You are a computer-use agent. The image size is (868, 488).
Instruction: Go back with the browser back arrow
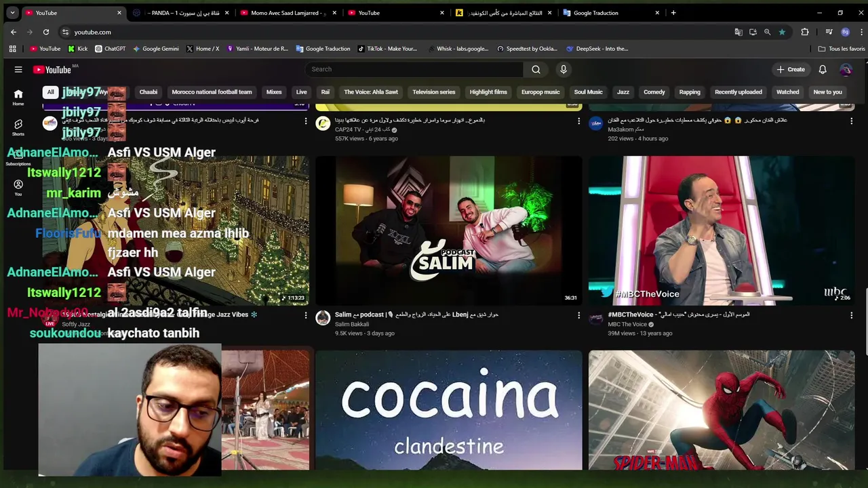[14, 32]
